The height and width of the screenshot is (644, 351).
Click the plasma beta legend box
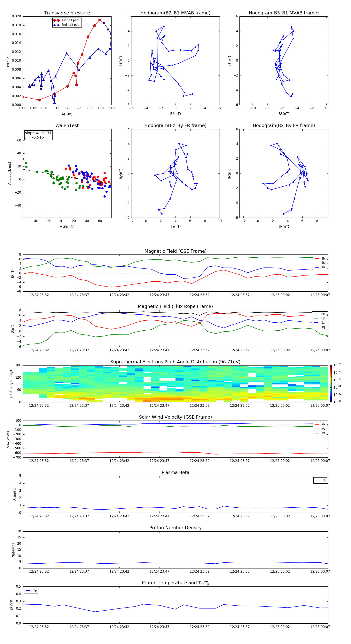(320, 480)
